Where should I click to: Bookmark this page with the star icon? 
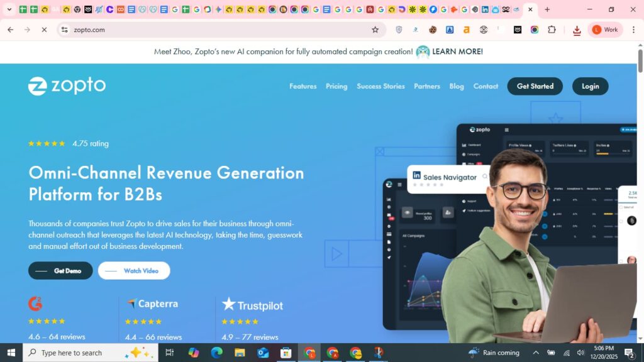coord(375,30)
